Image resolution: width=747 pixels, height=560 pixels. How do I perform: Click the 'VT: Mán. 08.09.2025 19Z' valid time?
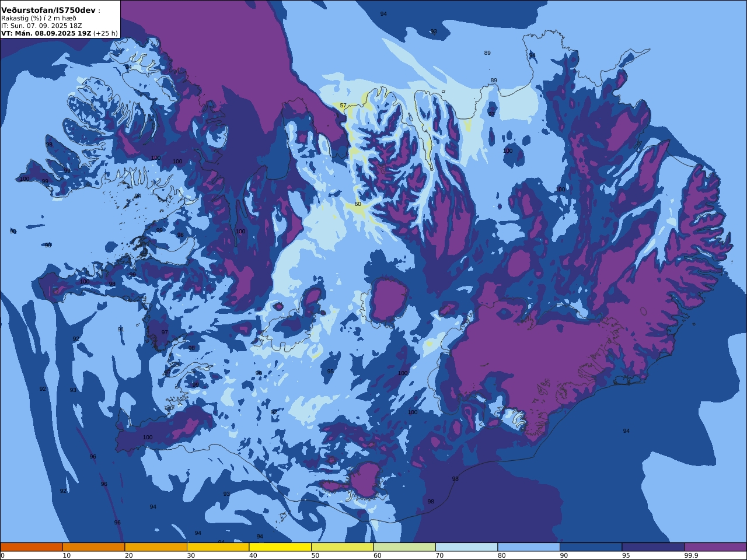(46, 33)
